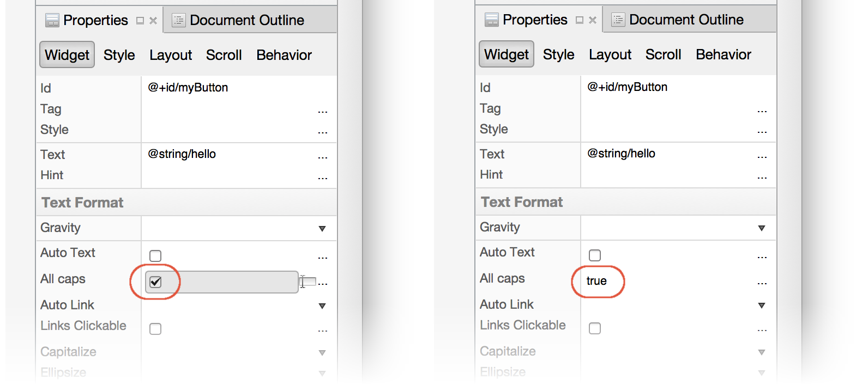Screen dimensions: 868x385
Task: Select Widget tab in left panel
Action: click(67, 55)
